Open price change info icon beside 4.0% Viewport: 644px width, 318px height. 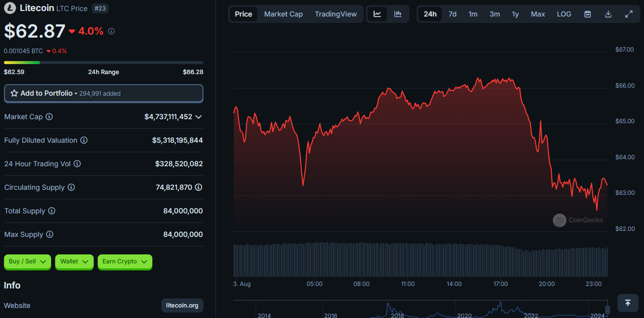click(x=111, y=31)
